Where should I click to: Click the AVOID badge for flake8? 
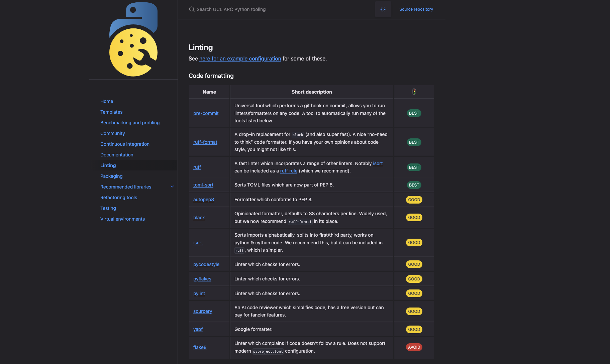click(414, 347)
